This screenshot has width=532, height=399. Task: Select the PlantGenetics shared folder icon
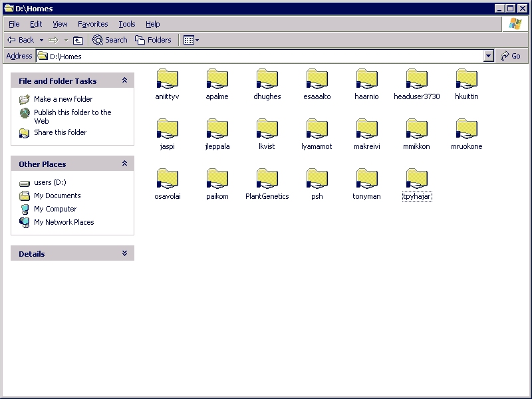267,180
